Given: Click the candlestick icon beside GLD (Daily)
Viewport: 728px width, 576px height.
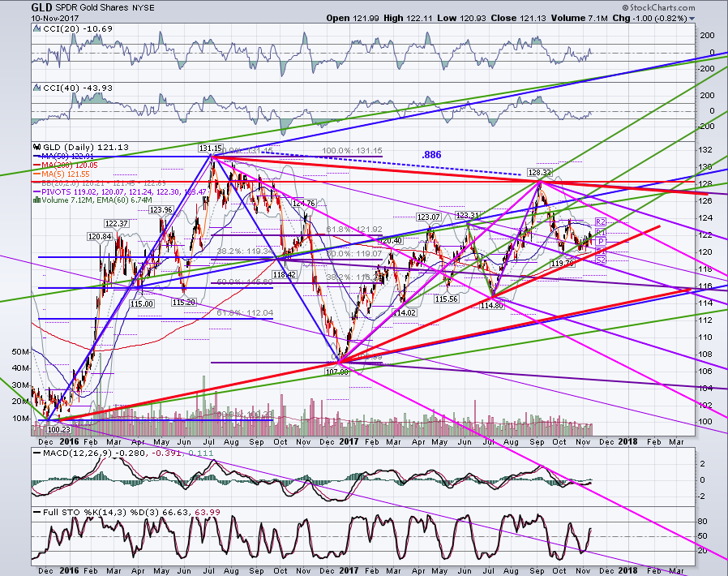Looking at the screenshot, I should [36, 148].
